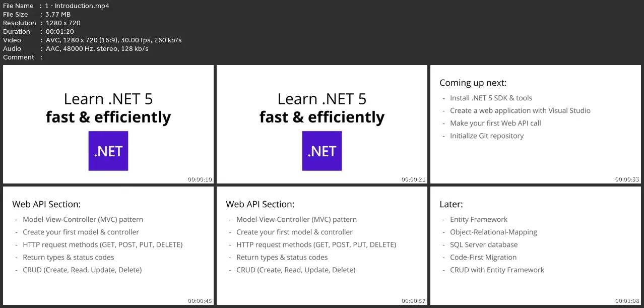This screenshot has width=644, height=308.
Task: Click the 00:00:45 timestamp label
Action: (200, 301)
